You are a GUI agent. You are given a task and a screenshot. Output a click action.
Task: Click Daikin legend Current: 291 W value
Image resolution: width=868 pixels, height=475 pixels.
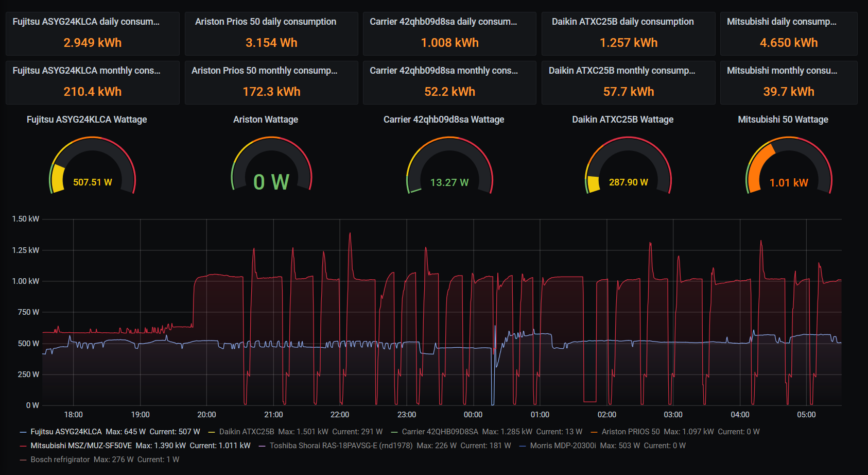tap(357, 432)
